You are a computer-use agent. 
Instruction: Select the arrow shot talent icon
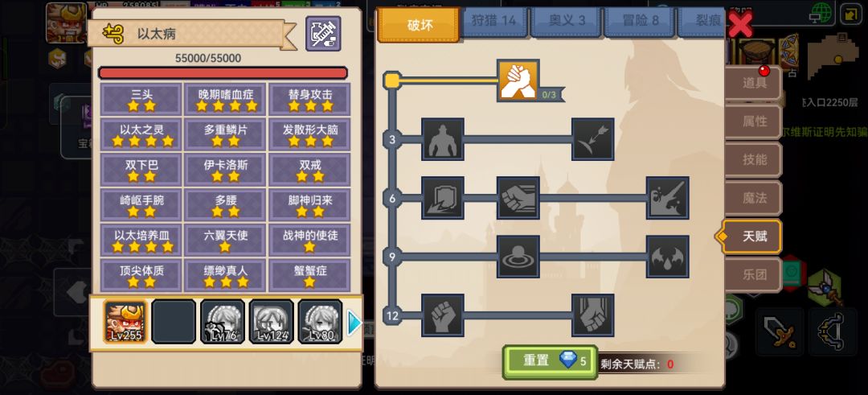pyautogui.click(x=592, y=139)
